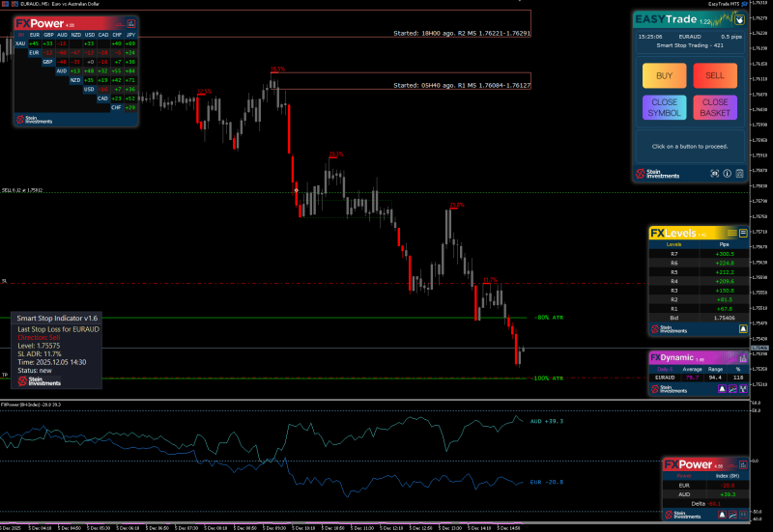Image resolution: width=773 pixels, height=532 pixels.
Task: Click the EUR -20.8 indicator line label
Action: point(546,482)
